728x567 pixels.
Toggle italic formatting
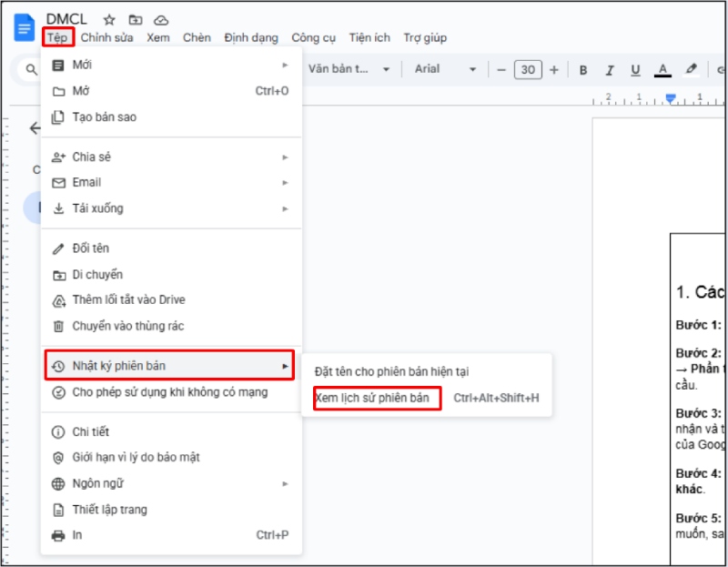[609, 69]
